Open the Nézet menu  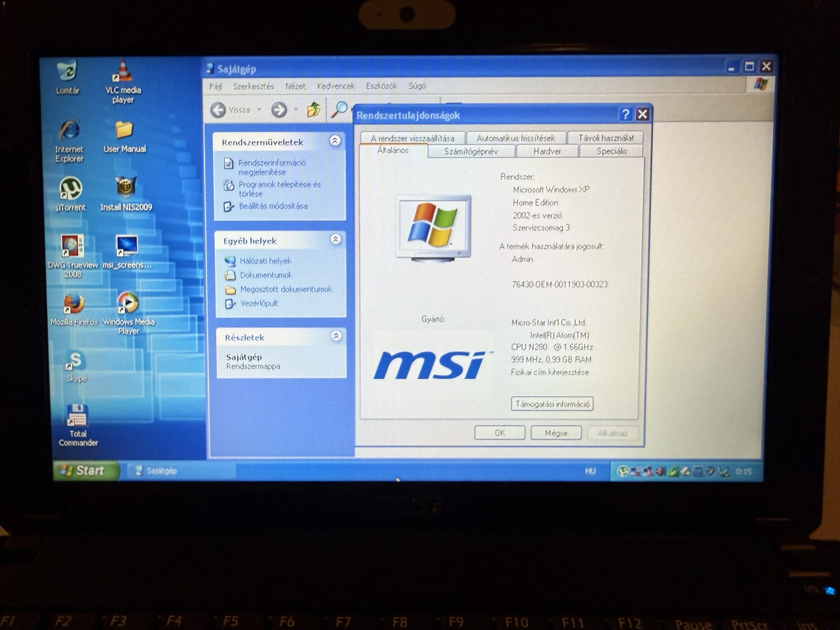(x=295, y=86)
